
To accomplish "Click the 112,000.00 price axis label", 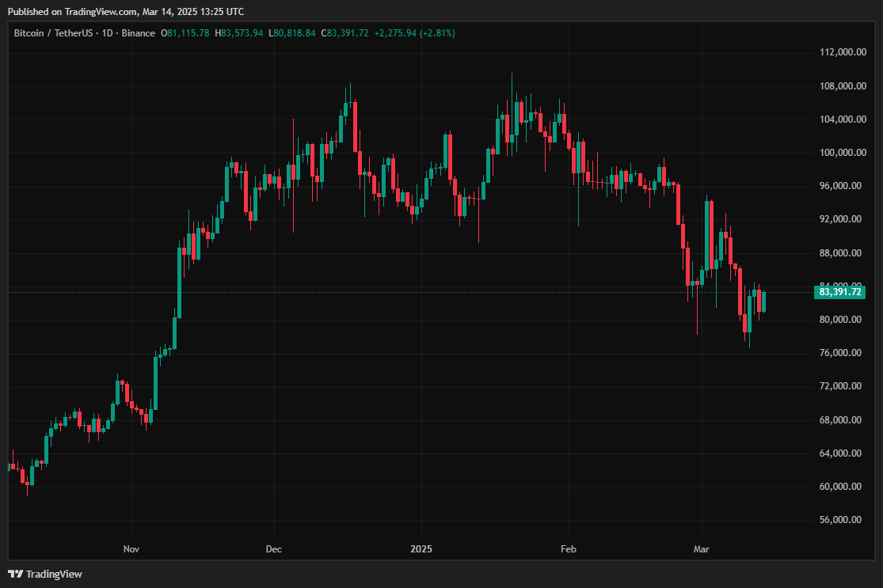I will click(x=843, y=52).
